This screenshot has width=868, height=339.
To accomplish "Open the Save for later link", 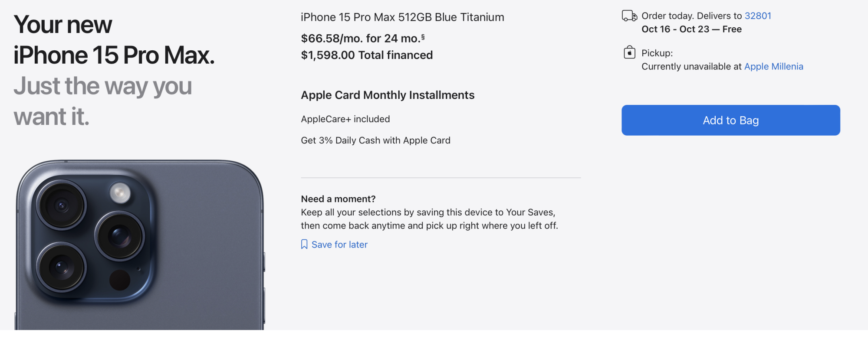I will coord(339,244).
